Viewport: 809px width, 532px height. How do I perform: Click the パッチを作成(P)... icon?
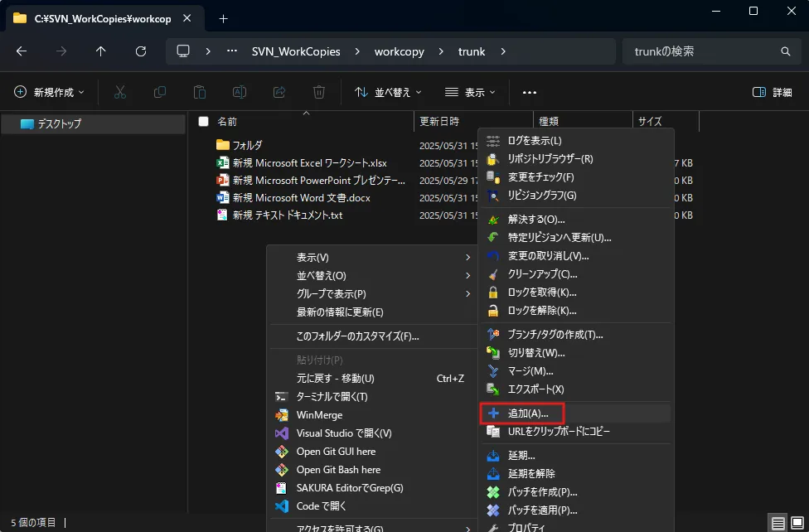point(493,492)
